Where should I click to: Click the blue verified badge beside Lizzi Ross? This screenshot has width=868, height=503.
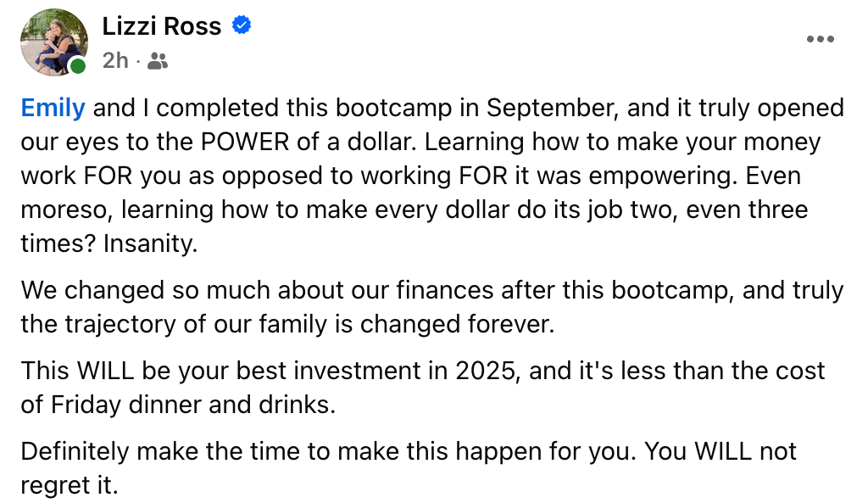pos(242,25)
